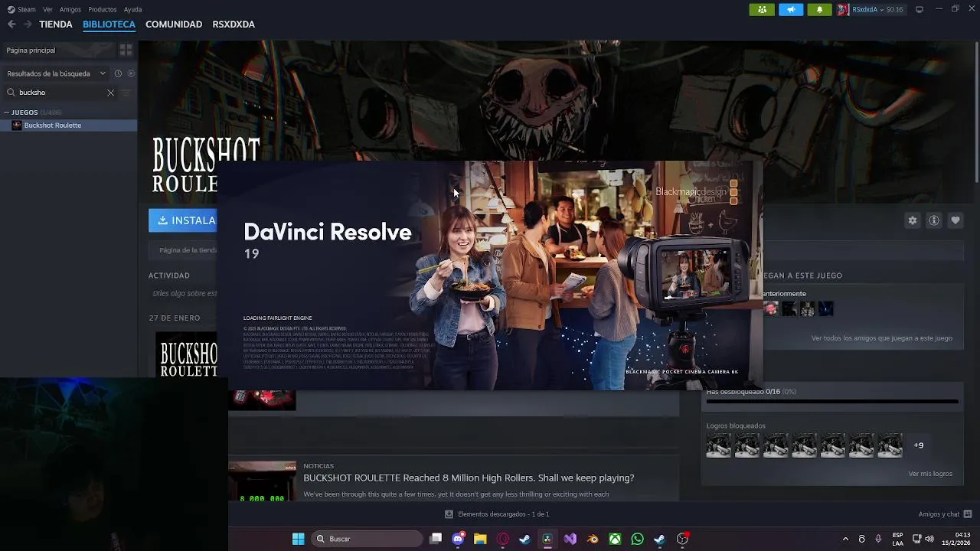This screenshot has width=980, height=551.
Task: Open the green friends activity button
Action: pyautogui.click(x=762, y=9)
